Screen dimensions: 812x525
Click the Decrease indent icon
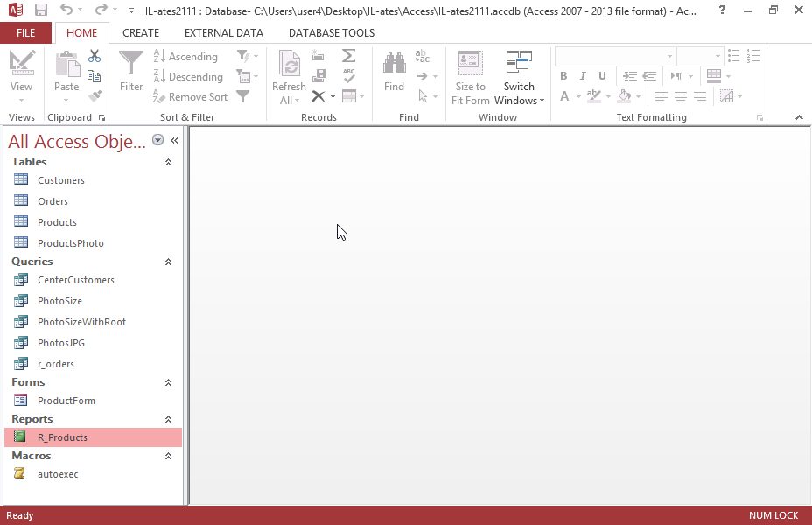(649, 76)
